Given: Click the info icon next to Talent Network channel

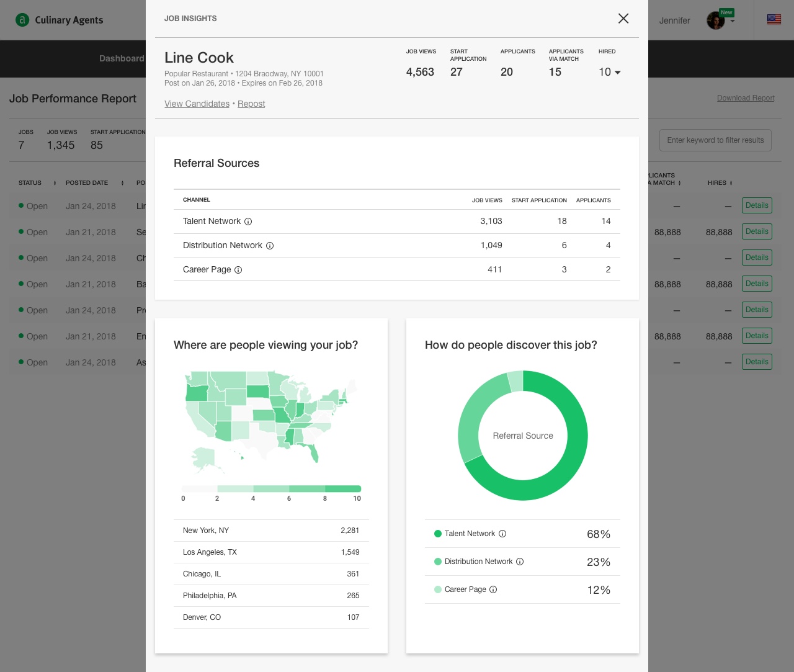Looking at the screenshot, I should 249,222.
